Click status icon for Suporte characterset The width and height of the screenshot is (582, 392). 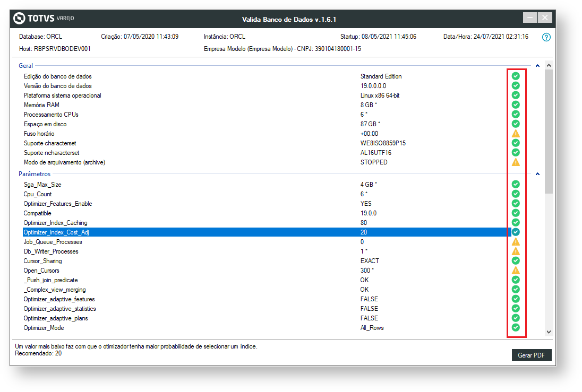516,143
